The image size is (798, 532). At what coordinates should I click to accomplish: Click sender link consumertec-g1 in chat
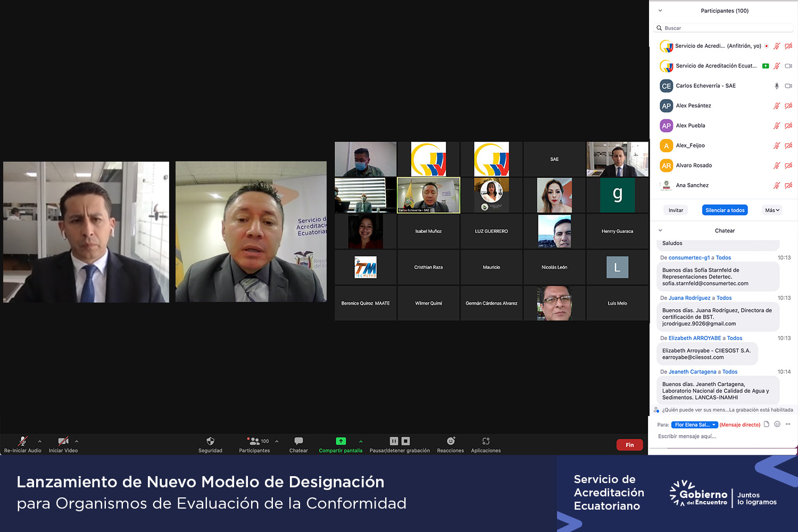689,257
